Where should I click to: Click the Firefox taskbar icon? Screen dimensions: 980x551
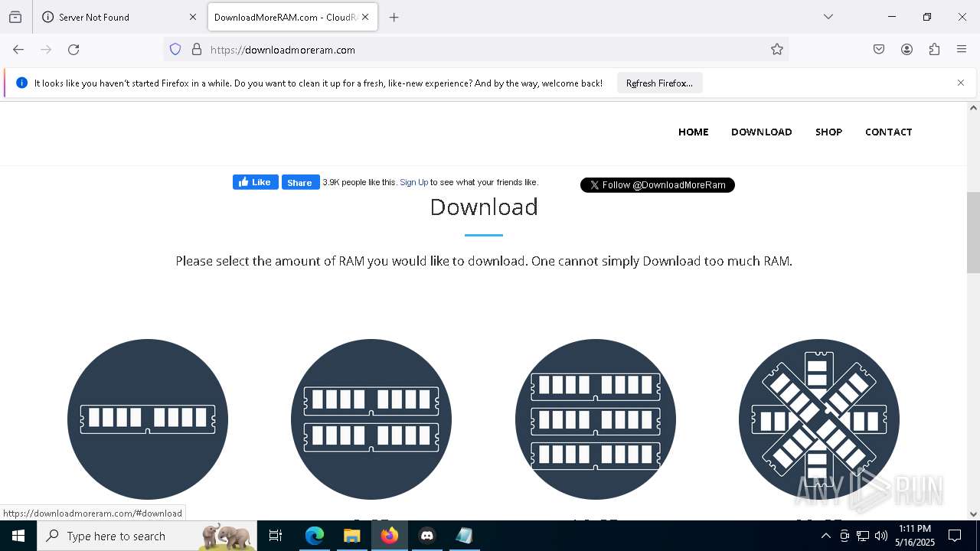click(x=390, y=536)
